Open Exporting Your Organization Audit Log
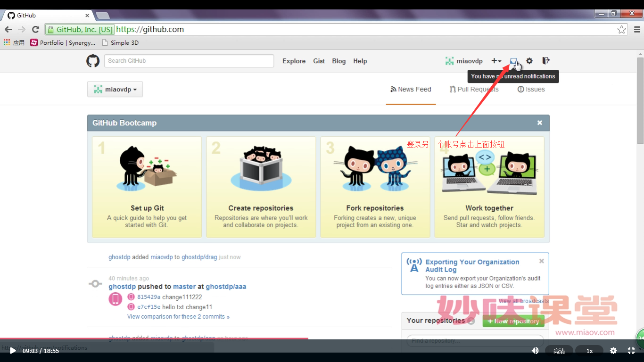 coord(472,266)
